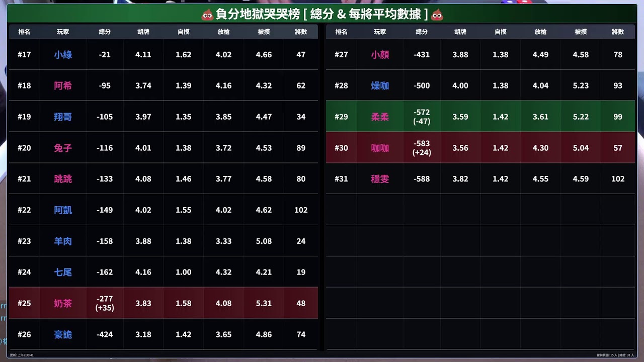Click 放槍 value 4.49 in 小顏 row
The height and width of the screenshot is (362, 644).
click(540, 54)
